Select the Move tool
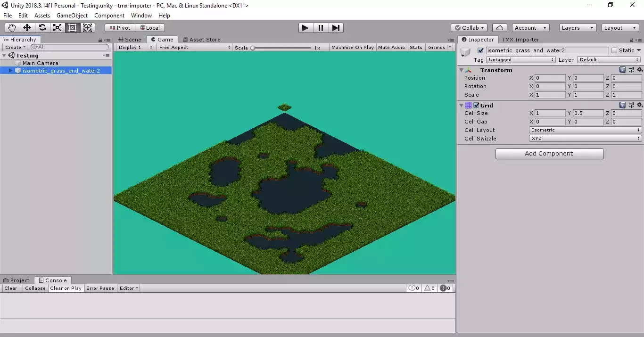 click(x=27, y=28)
